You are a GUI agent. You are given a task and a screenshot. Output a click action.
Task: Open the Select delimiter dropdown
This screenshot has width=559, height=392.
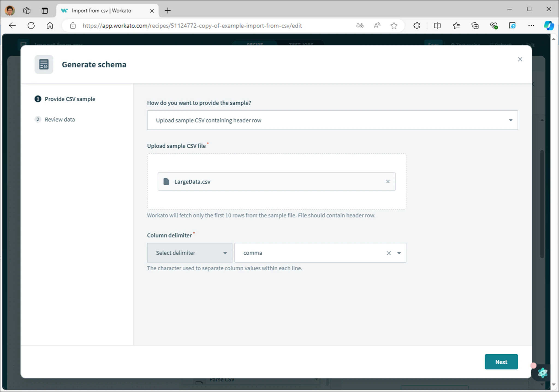tap(190, 253)
